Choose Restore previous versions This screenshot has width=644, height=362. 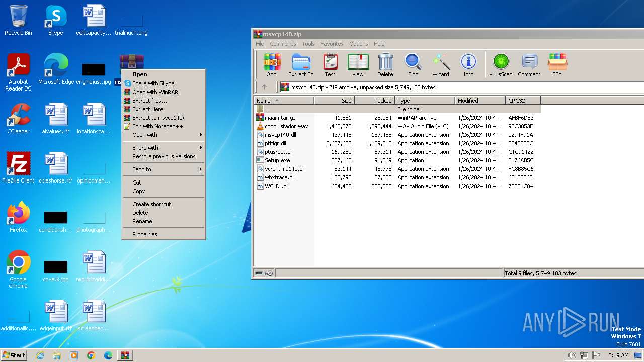164,156
